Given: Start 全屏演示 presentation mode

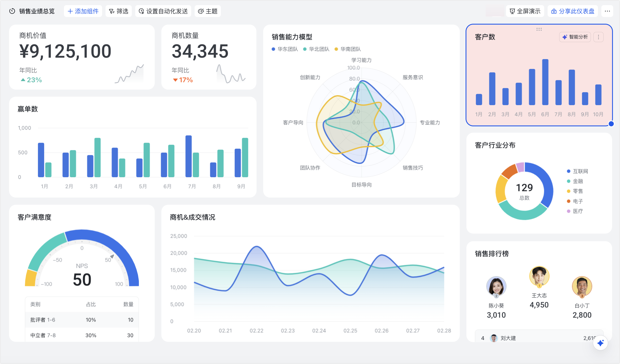Looking at the screenshot, I should coord(525,11).
